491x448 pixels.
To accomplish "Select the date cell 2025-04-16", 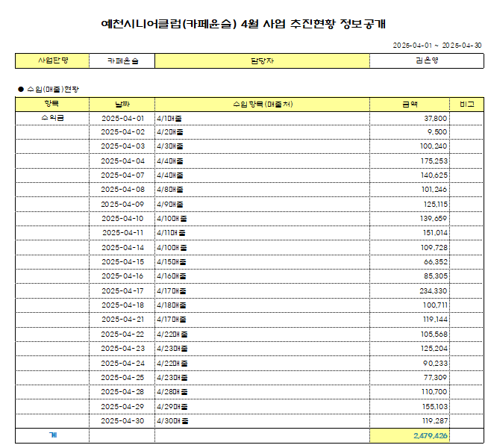I will [122, 276].
